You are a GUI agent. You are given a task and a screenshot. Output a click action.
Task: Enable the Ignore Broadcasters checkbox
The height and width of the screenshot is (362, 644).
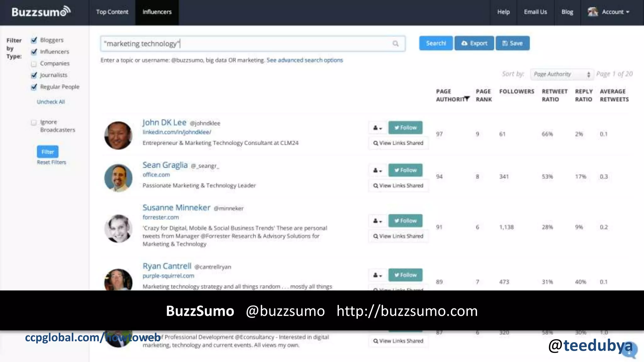[34, 122]
